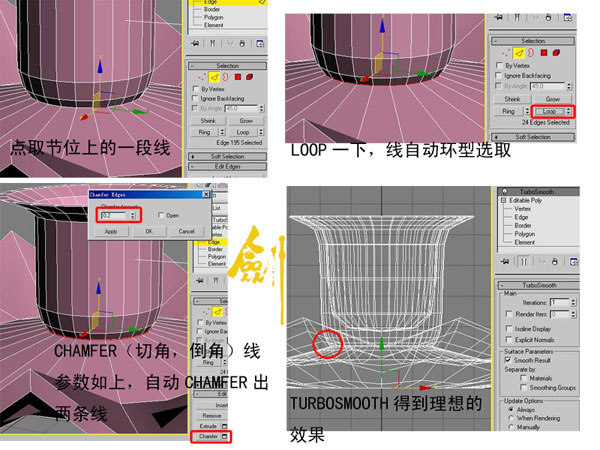Select Border sub-object icon in Edge 195 Selected panel
The height and width of the screenshot is (450, 600).
point(226,77)
